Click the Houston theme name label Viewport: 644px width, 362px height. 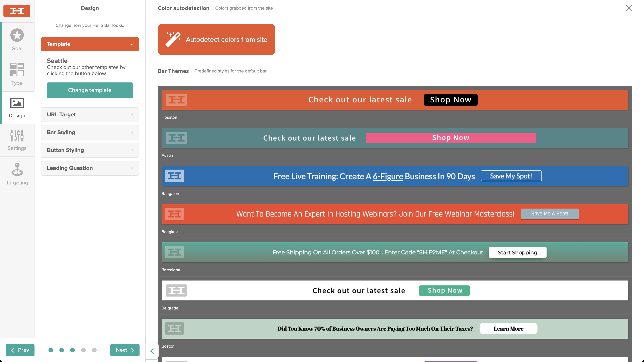pos(169,117)
